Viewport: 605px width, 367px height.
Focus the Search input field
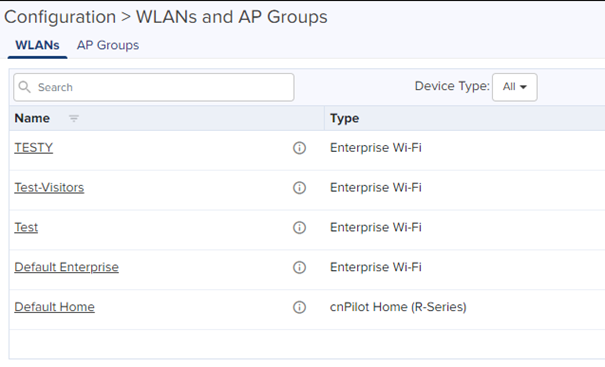point(154,87)
